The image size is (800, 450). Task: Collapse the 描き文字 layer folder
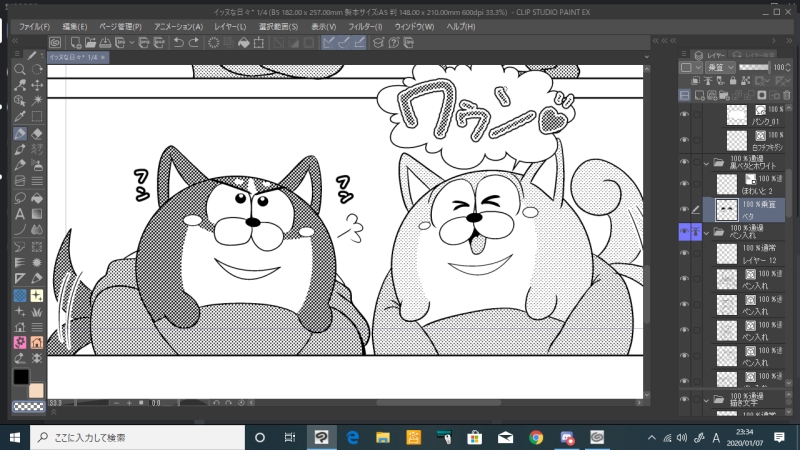707,401
